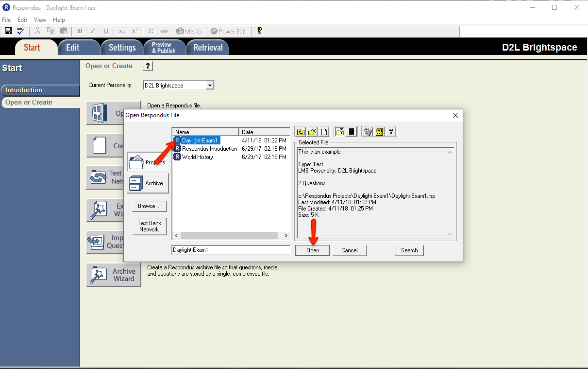Click the yellow help question mark in toolbar
Viewport: 588px width, 369px height.
tap(259, 31)
